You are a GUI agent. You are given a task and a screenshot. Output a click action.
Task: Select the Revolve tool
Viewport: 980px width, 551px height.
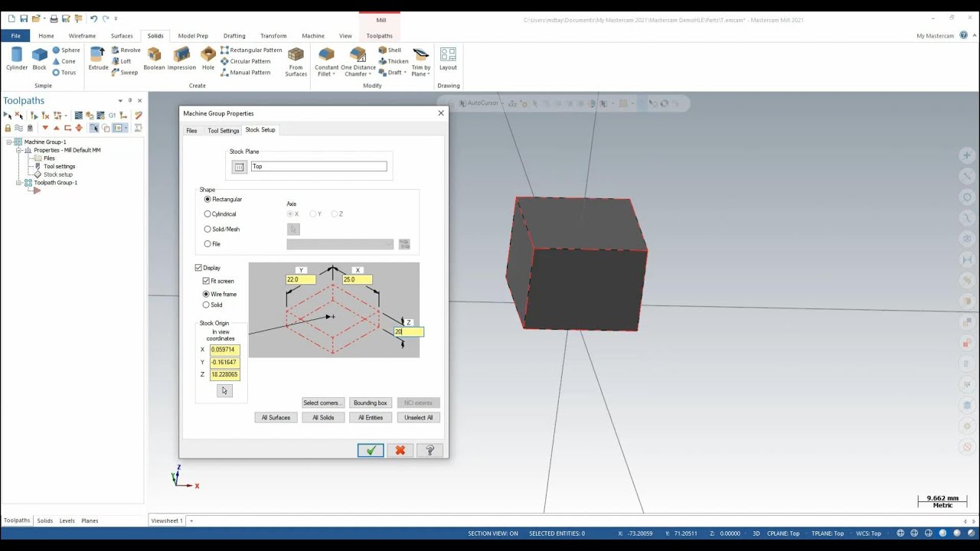click(x=126, y=51)
